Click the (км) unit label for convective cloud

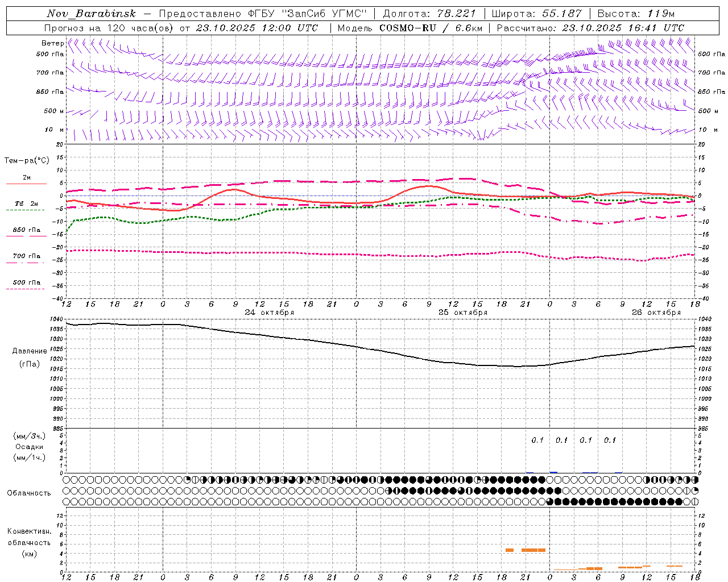(30, 554)
